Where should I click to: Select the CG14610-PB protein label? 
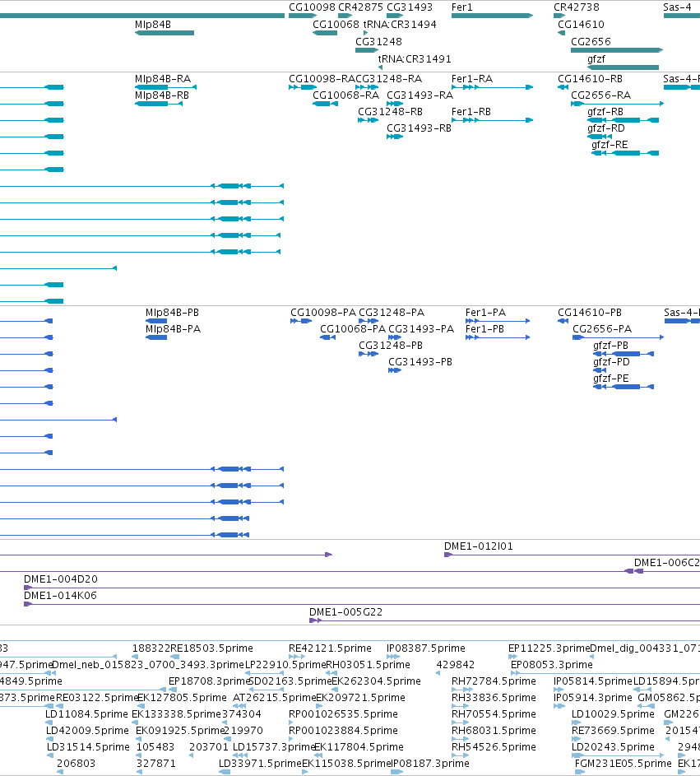pyautogui.click(x=590, y=312)
